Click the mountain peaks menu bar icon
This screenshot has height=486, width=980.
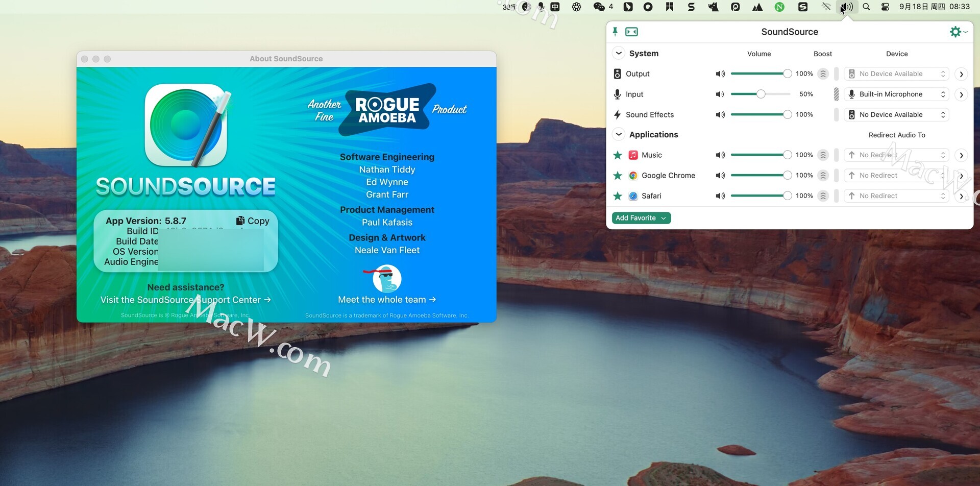coord(757,7)
